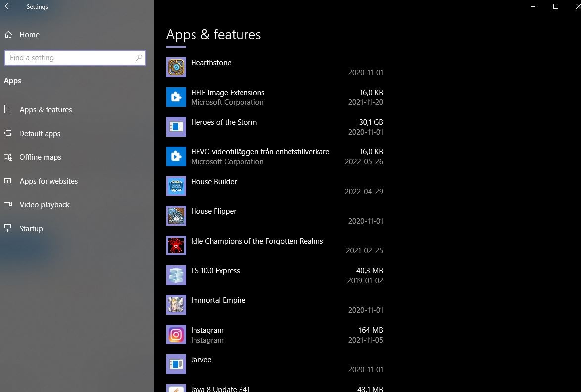Viewport: 581px width, 392px height.
Task: Click the Instagram app icon
Action: click(176, 335)
